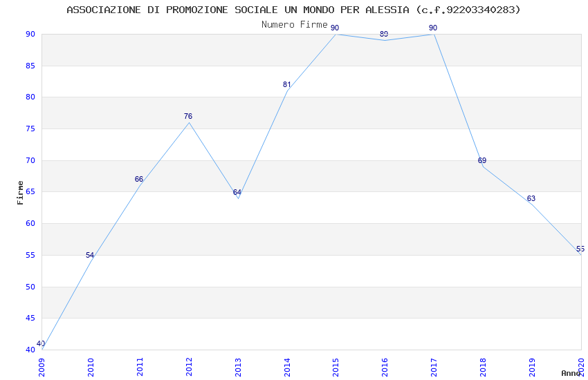Click the y-axis tick label 45
Screen dimensions: 588x380
(x=30, y=319)
